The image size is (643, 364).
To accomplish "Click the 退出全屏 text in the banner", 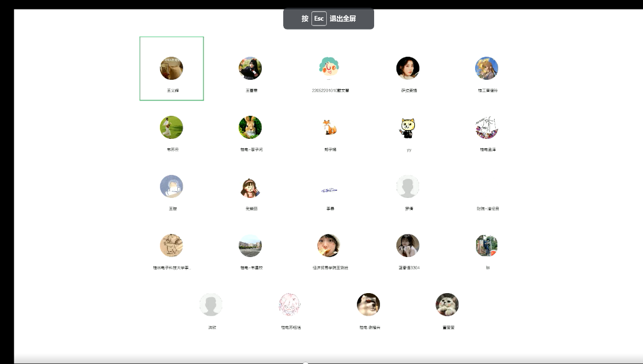I will [x=343, y=18].
